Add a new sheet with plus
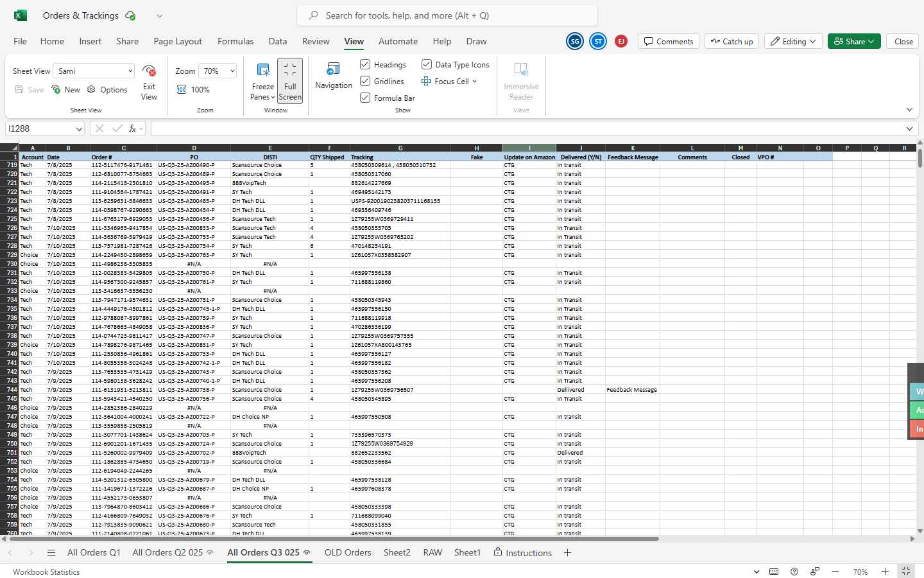Image resolution: width=924 pixels, height=578 pixels. click(x=567, y=552)
